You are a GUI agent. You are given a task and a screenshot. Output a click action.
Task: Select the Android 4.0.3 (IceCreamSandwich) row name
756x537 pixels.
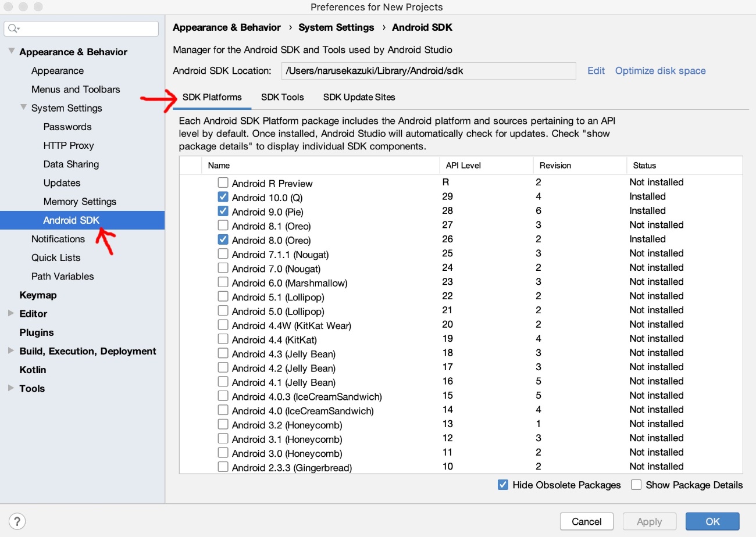pyautogui.click(x=306, y=396)
